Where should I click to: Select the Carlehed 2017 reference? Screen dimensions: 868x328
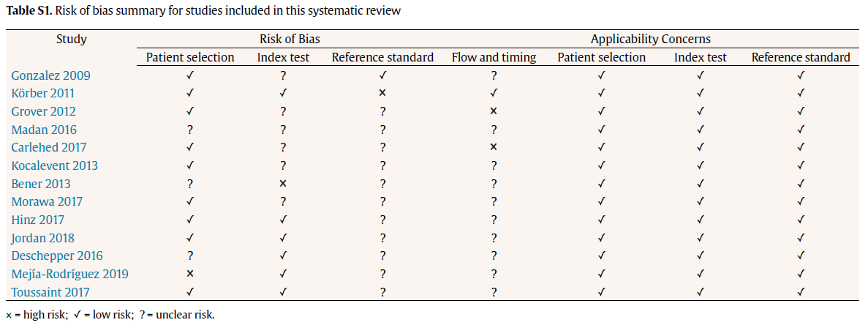pyautogui.click(x=48, y=147)
